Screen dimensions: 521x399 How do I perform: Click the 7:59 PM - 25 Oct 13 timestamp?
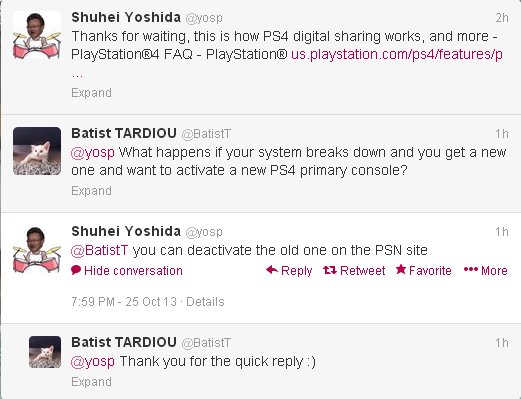124,302
